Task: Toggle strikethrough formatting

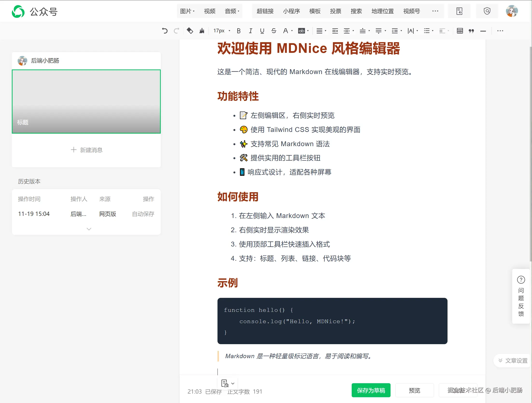Action: click(x=273, y=31)
